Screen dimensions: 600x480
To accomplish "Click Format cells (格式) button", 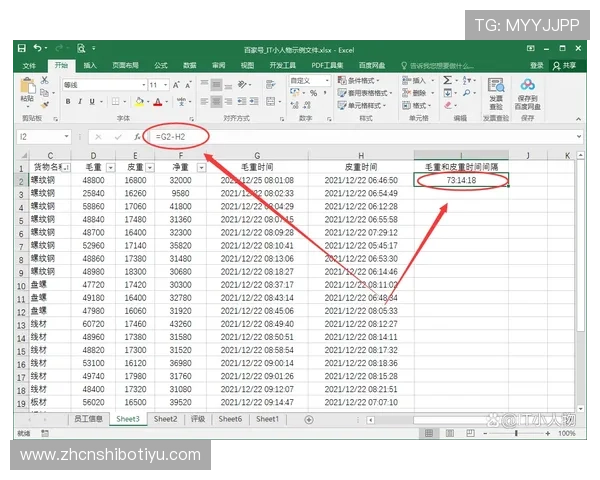I will 417,105.
